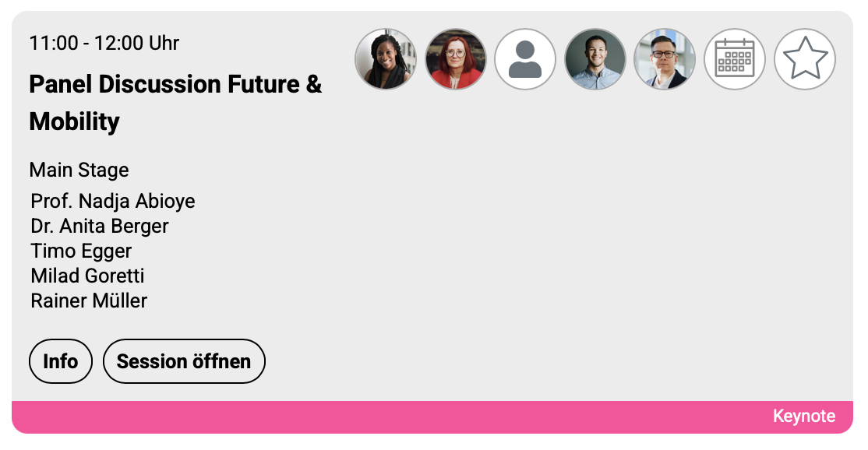Click speaker name Rainer Müller
Screen dimensions: 868x450
click(x=89, y=301)
